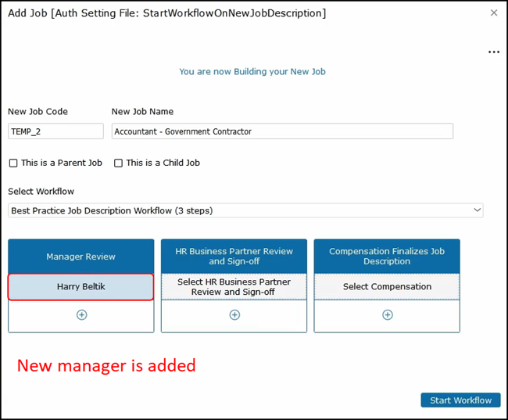Open the three-dot more options menu
Image resolution: width=508 pixels, height=420 pixels.
click(493, 52)
